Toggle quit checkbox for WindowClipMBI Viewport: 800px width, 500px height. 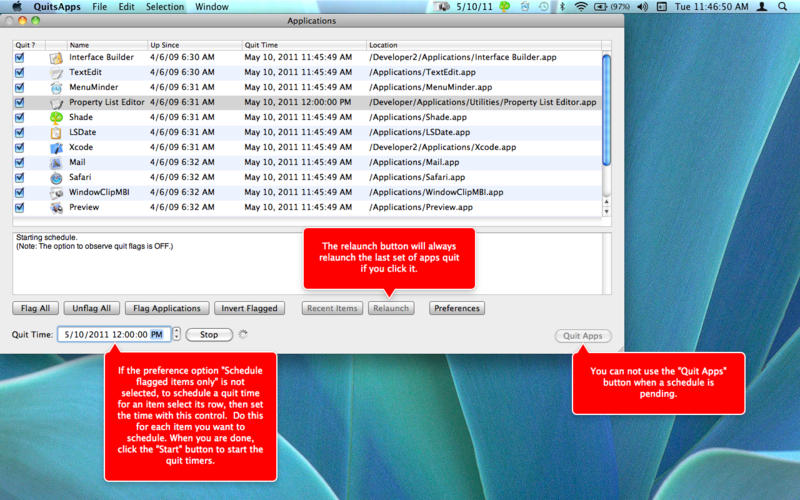[x=19, y=193]
